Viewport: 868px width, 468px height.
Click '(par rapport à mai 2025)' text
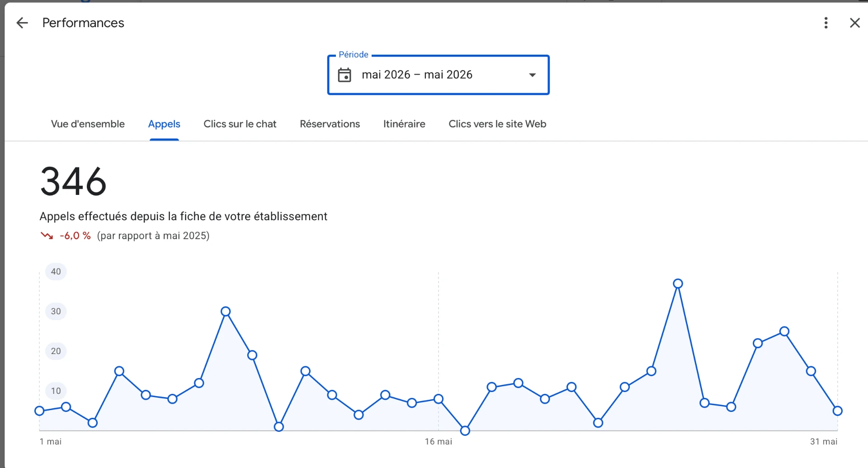tap(153, 236)
